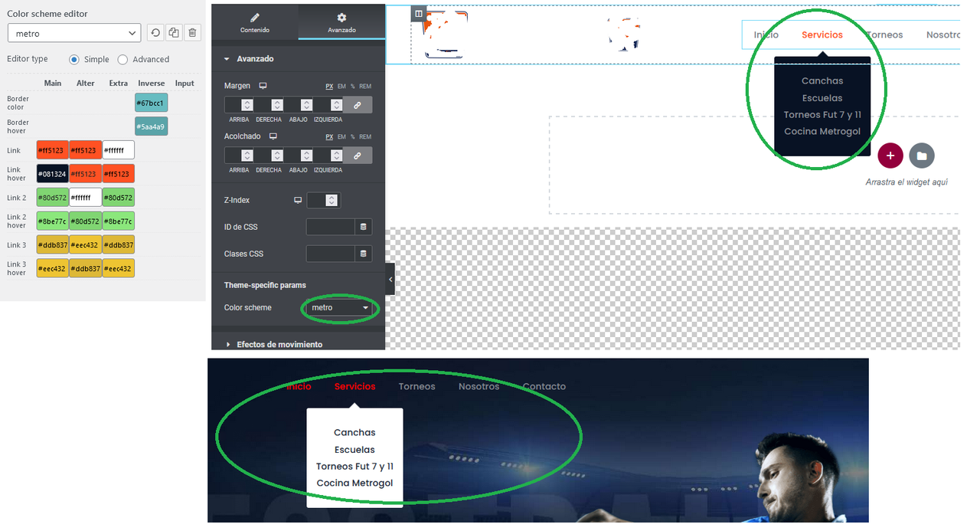Click the column edit handle icon

418,14
